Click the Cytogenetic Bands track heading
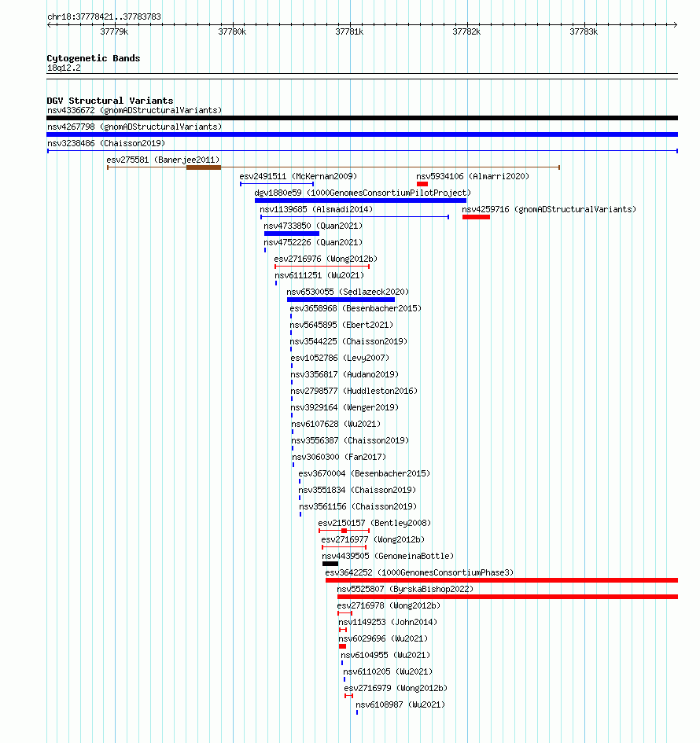 coord(94,58)
